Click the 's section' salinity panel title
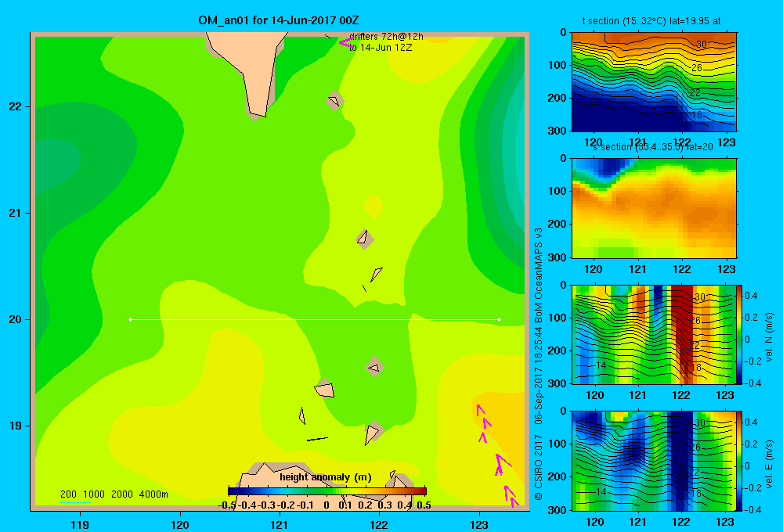The height and width of the screenshot is (532, 783). (x=652, y=147)
